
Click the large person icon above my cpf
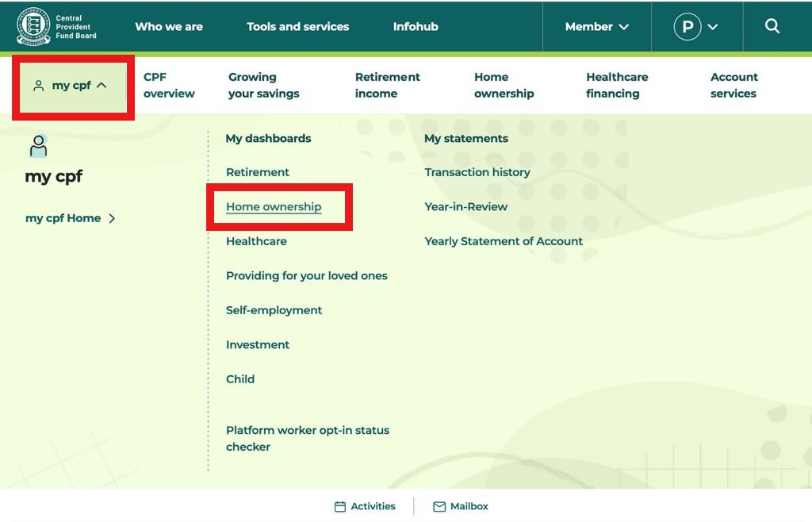tap(38, 145)
